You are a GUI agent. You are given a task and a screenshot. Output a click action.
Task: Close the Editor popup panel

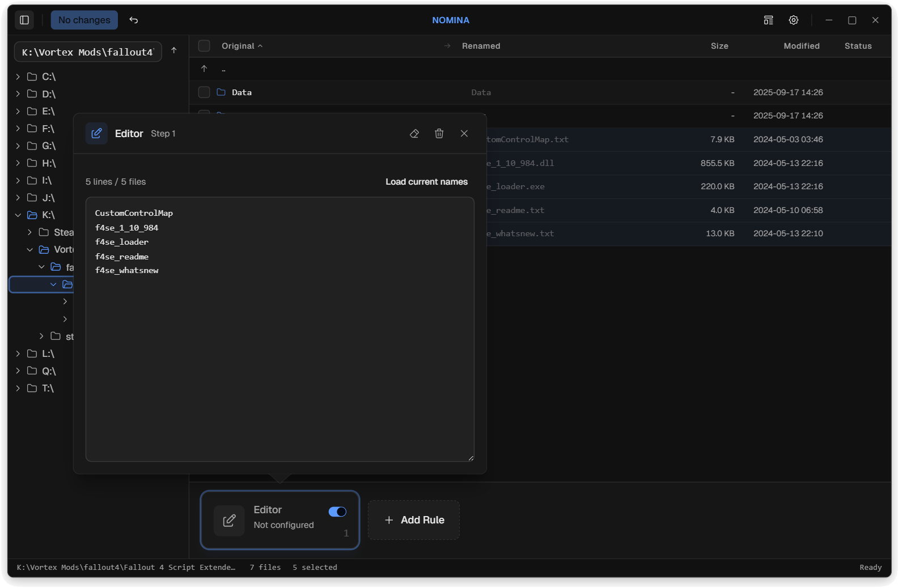coord(464,134)
